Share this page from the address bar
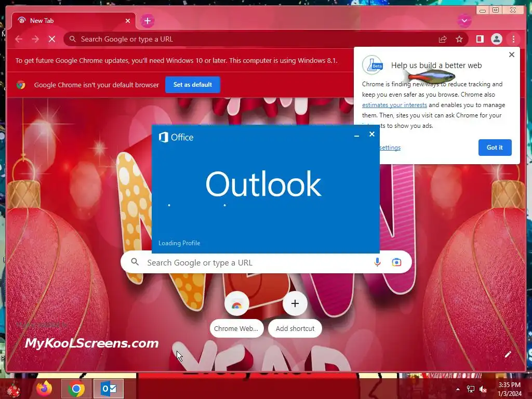 (443, 39)
